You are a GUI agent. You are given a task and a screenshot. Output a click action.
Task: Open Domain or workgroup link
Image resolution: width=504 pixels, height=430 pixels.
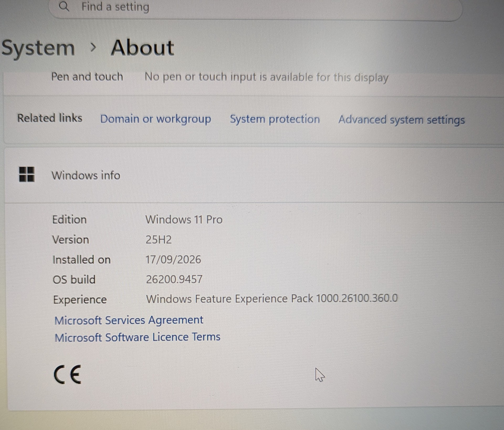click(x=156, y=119)
